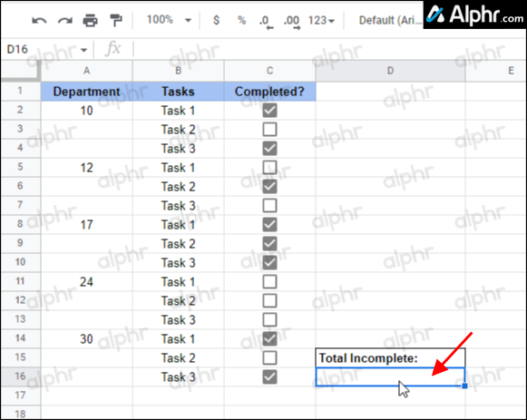The height and width of the screenshot is (420, 527).
Task: Click the Print icon
Action: click(x=91, y=21)
